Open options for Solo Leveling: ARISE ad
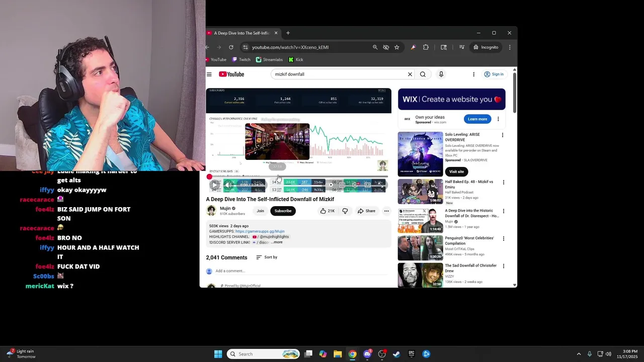The image size is (644, 362). pyautogui.click(x=502, y=135)
